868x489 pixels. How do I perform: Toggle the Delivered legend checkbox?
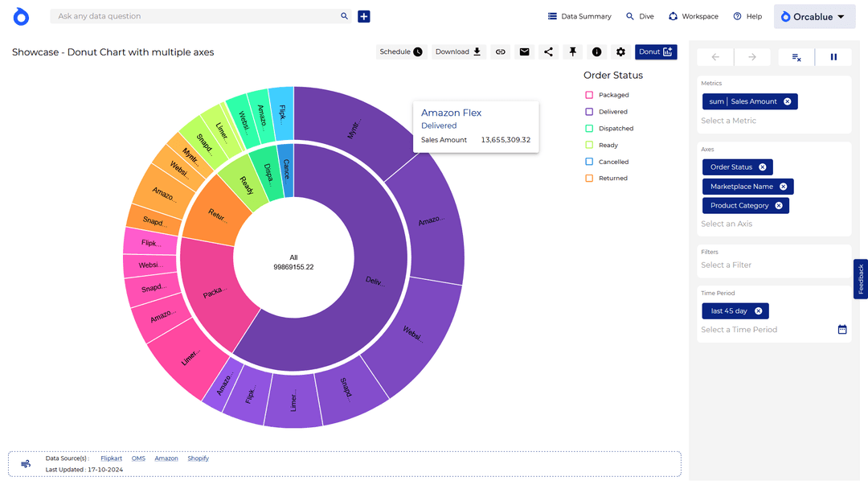coord(589,112)
